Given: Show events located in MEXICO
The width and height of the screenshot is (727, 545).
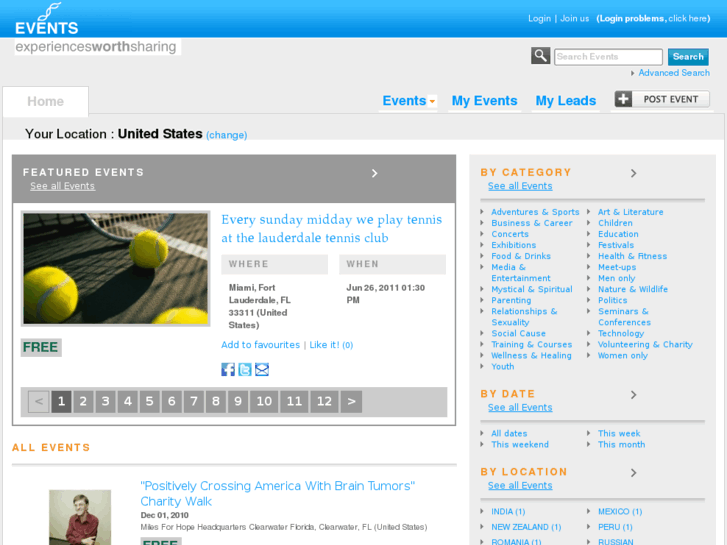Looking at the screenshot, I should click(x=620, y=512).
